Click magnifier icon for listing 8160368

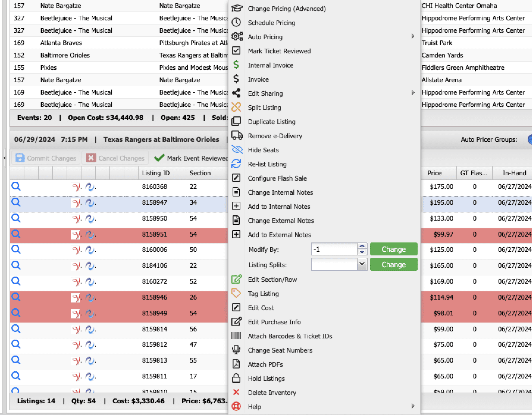click(16, 187)
